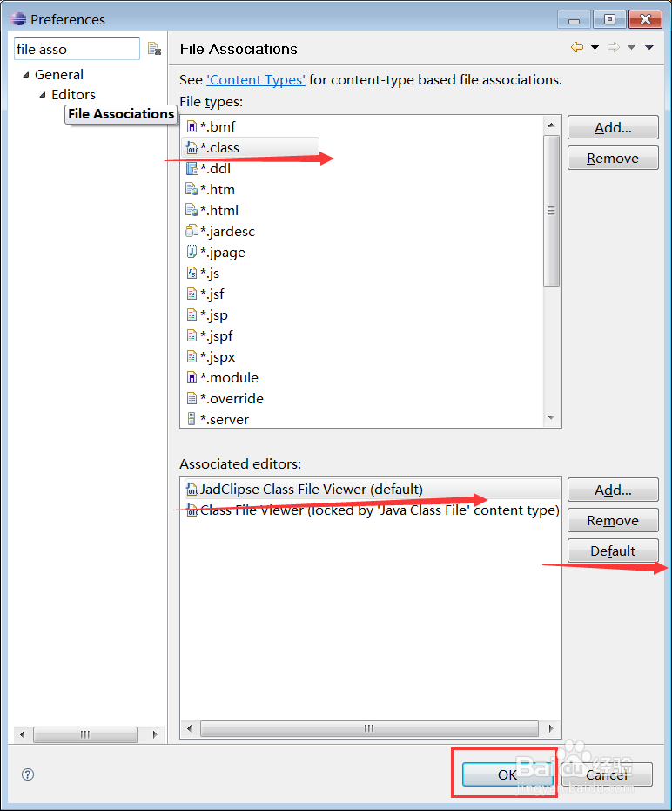Click the *.jsf file type icon
This screenshot has width=672, height=811.
(192, 294)
